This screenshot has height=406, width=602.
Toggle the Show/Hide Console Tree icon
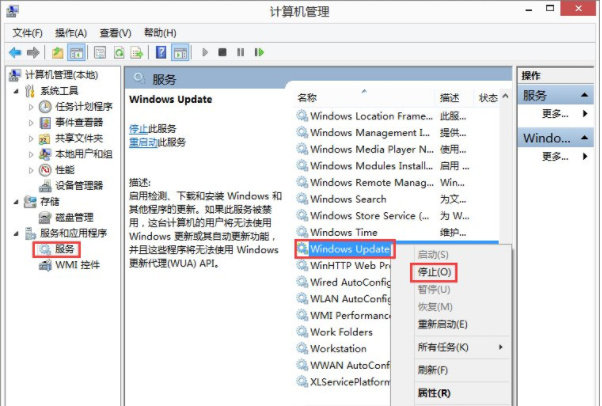pyautogui.click(x=76, y=52)
